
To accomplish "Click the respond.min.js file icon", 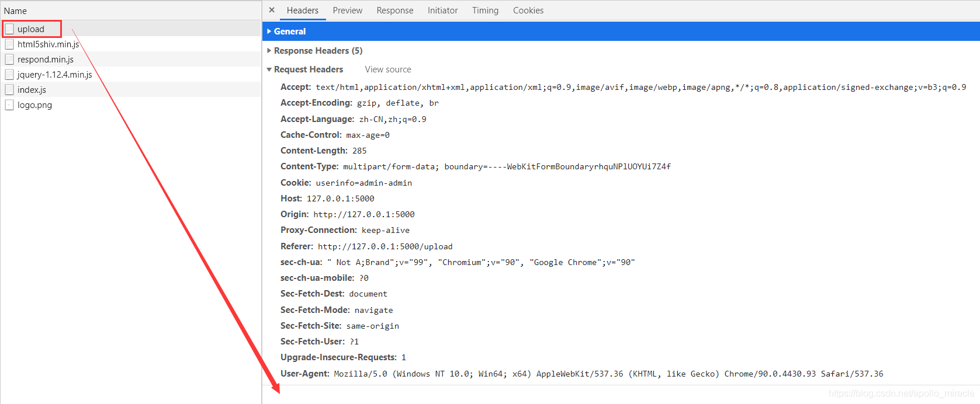I will point(9,60).
